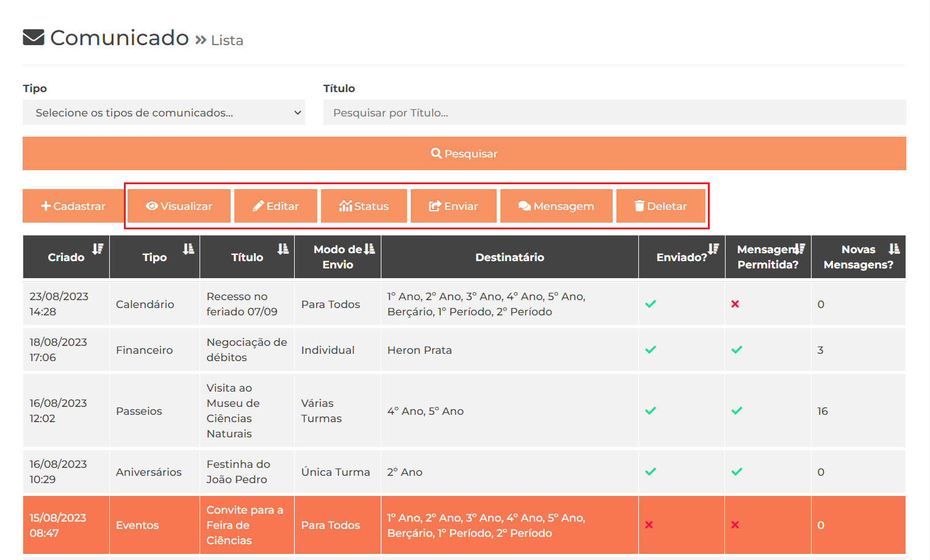
Task: Click the Destinatário column header
Action: point(510,257)
